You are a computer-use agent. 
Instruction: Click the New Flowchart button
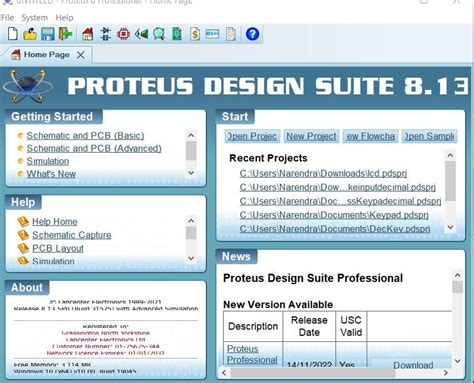[x=370, y=136]
